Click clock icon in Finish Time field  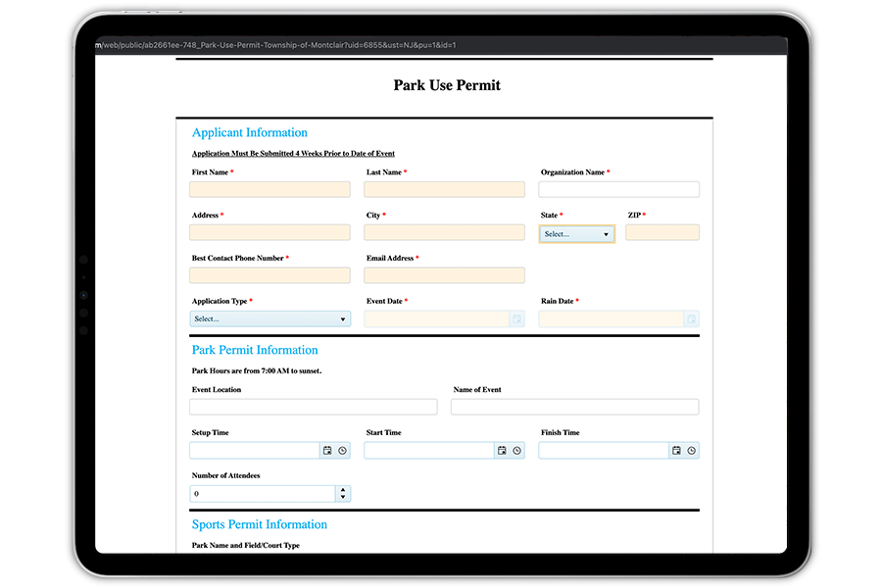click(x=691, y=451)
